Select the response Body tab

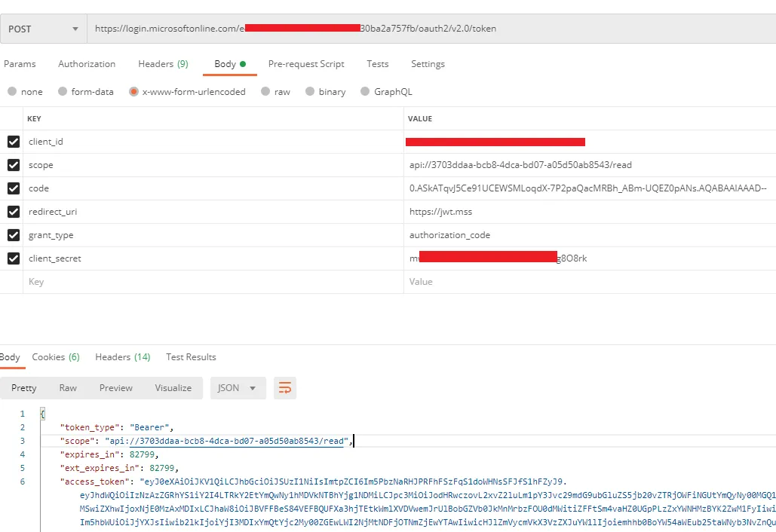(x=10, y=357)
